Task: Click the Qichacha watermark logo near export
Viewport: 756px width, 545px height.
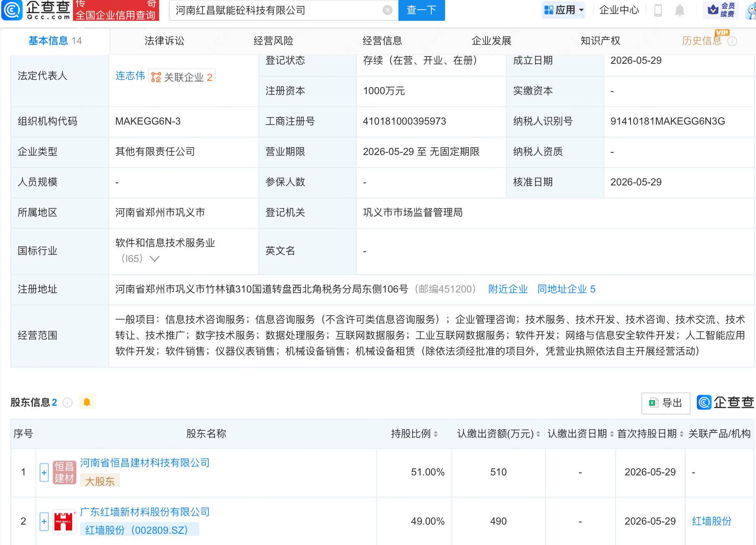Action: 726,402
